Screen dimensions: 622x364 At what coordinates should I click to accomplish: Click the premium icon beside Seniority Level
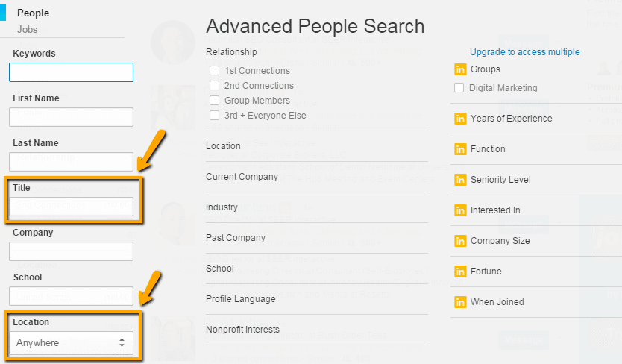460,180
